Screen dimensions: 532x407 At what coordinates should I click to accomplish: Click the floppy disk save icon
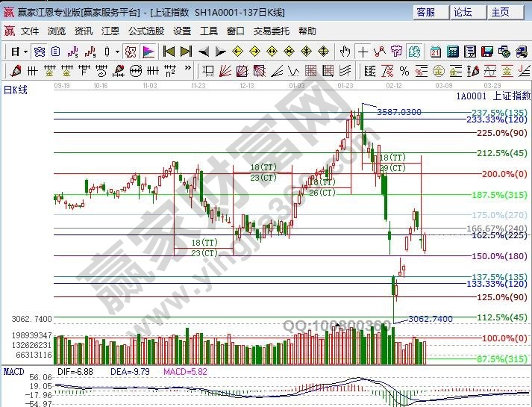coord(487,52)
